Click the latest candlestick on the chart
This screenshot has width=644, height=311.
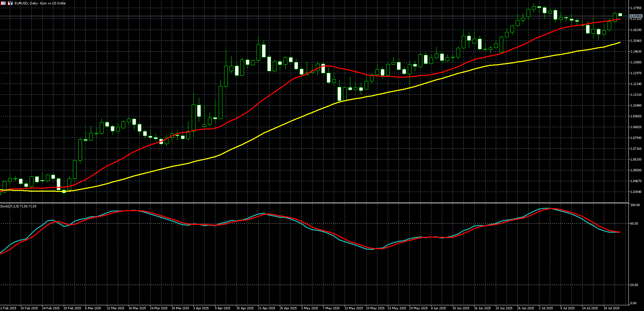point(620,15)
